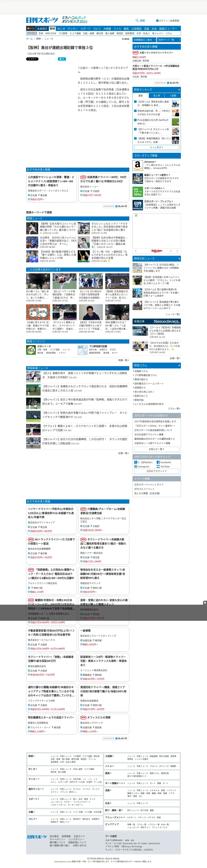Screen dimensions: 207x868
Task: Switch ranking to 1週間 tab
Action: (x=173, y=95)
